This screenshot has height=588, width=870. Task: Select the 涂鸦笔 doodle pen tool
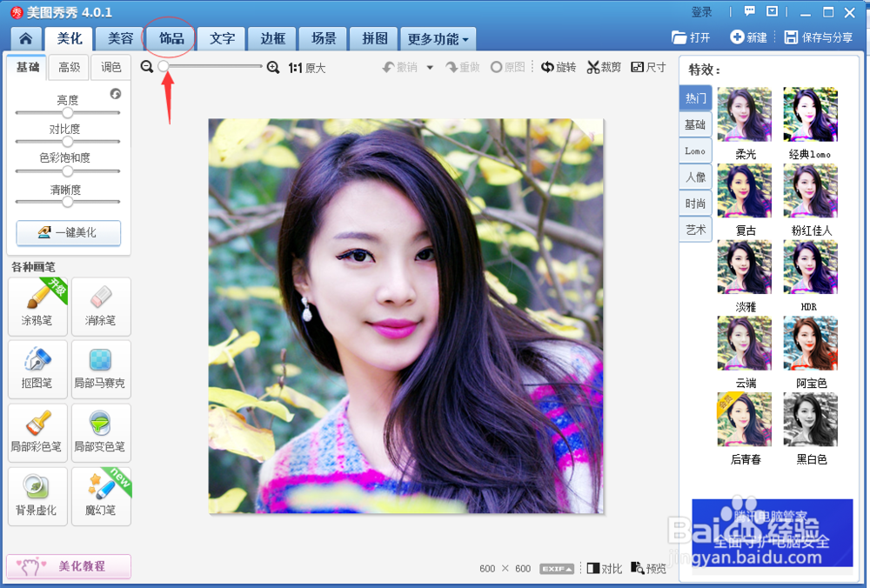(37, 307)
